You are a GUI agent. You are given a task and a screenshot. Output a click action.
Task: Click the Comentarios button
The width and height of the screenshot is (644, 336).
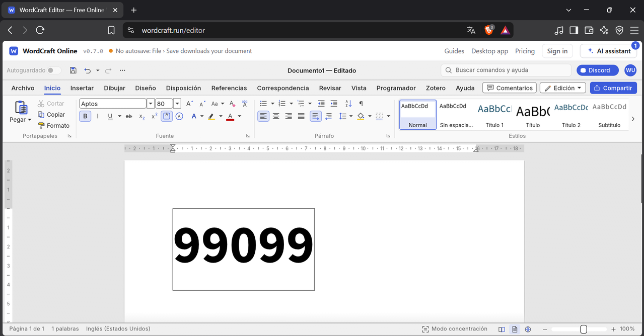click(509, 88)
